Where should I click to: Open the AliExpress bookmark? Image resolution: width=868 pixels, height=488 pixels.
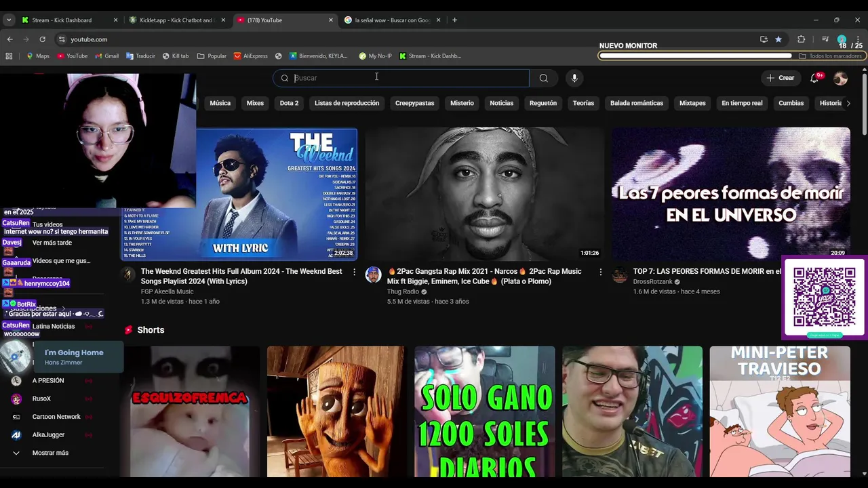(251, 56)
